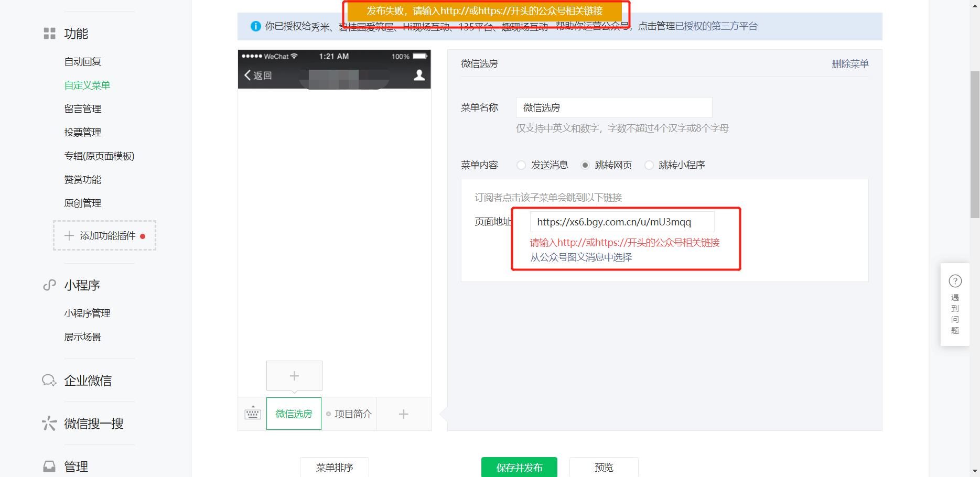This screenshot has width=980, height=477.
Task: Open the 已授权的第三方平台 link
Action: [x=716, y=26]
